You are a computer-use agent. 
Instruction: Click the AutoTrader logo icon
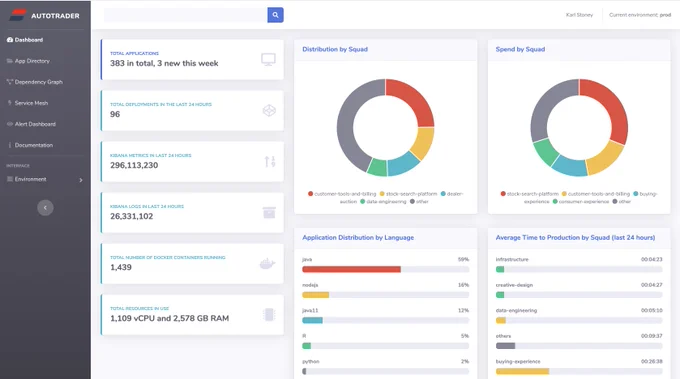18,15
